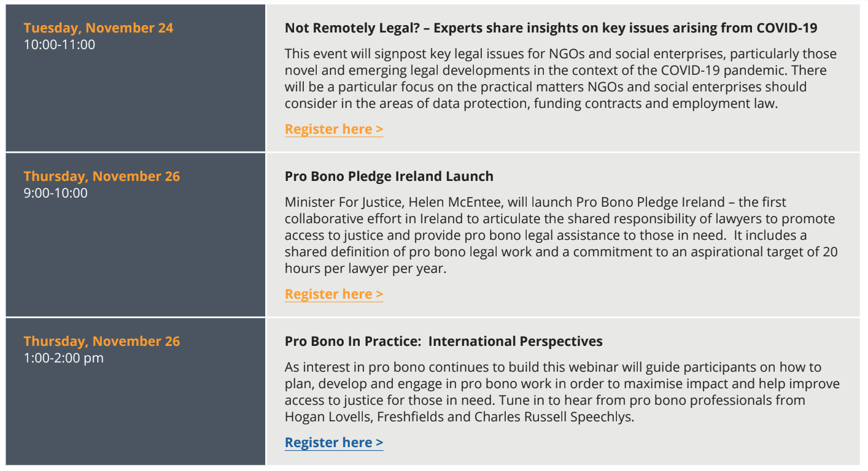Select the Not Remotely Legal event title
This screenshot has height=471, width=868.
[x=551, y=28]
